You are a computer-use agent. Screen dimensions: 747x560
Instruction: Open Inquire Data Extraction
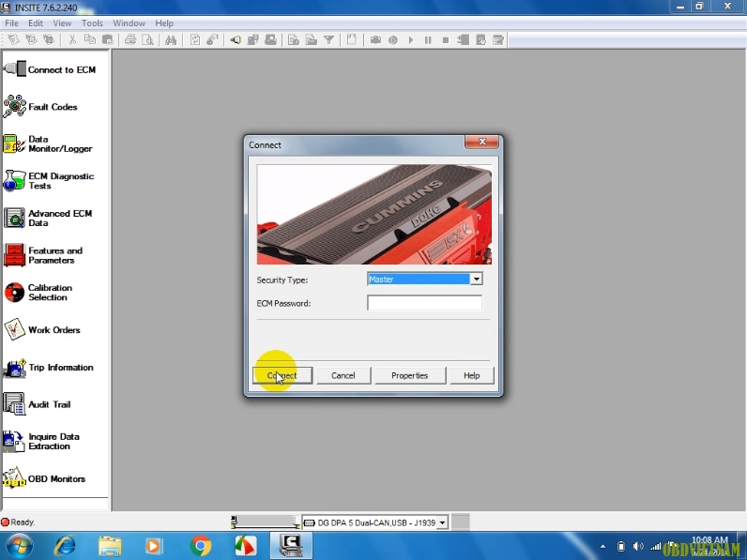pos(41,442)
